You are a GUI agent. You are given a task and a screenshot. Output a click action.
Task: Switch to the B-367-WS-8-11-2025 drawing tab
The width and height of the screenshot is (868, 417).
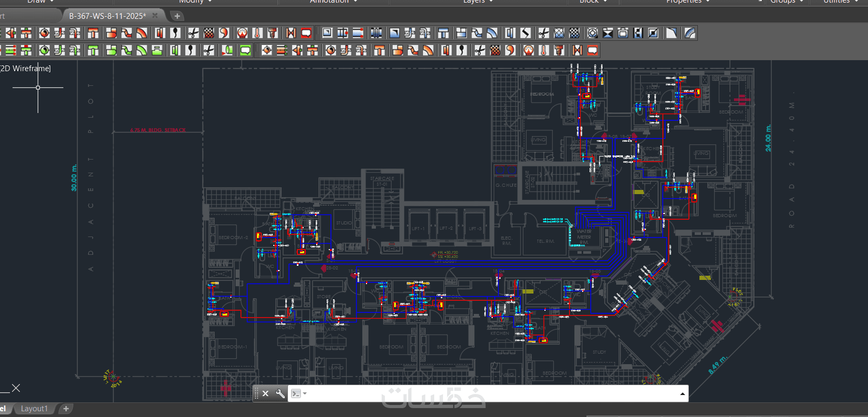point(107,16)
